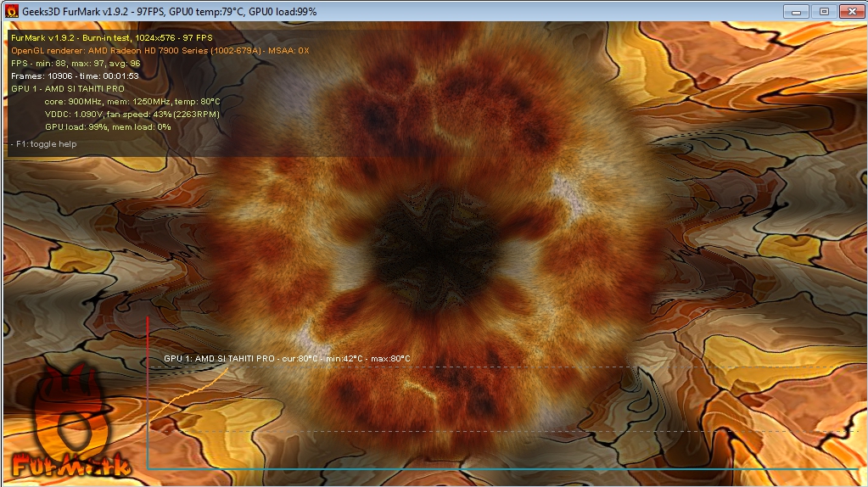The image size is (868, 487).
Task: Click the 'F1: toggle help' hint
Action: pyautogui.click(x=44, y=144)
